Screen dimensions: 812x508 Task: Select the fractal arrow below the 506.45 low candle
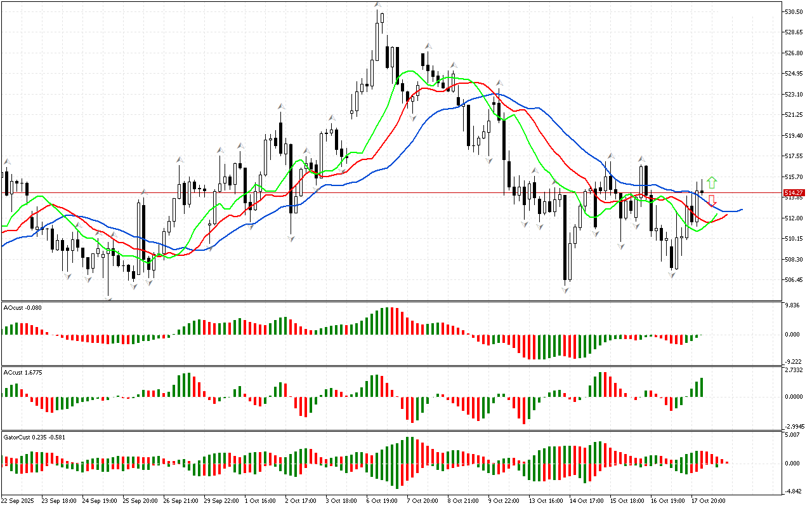click(565, 290)
